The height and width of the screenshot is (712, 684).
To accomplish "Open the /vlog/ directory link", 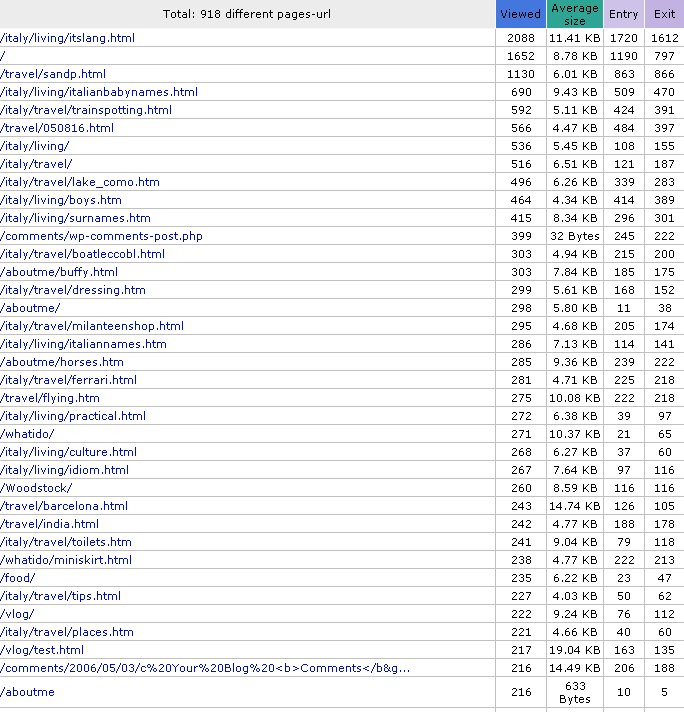I will tap(17, 614).
